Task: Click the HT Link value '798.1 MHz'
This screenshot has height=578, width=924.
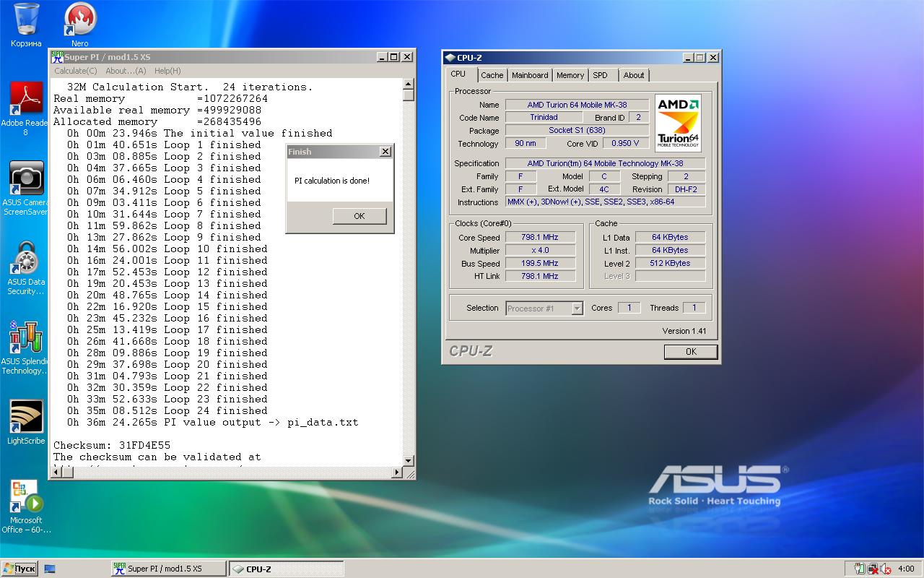Action: 540,276
